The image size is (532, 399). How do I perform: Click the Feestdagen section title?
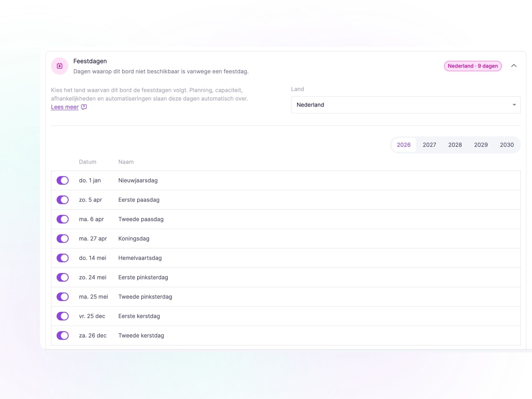click(90, 61)
